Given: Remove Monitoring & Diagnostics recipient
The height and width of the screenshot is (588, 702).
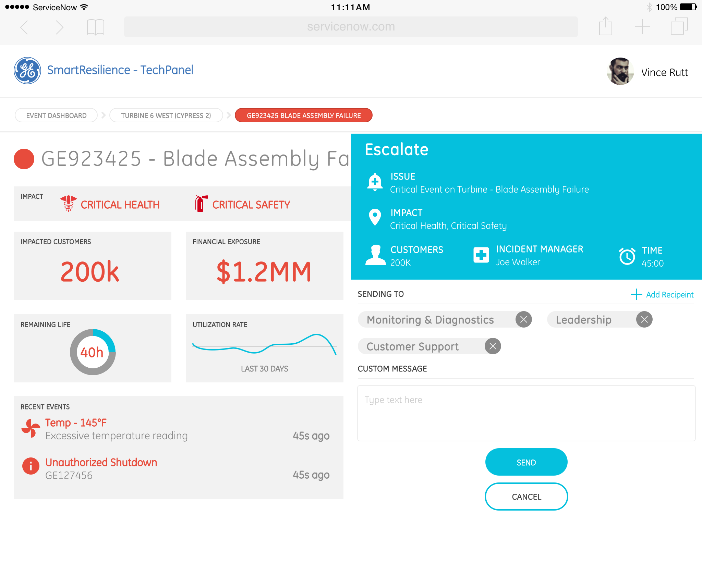Looking at the screenshot, I should coord(523,320).
